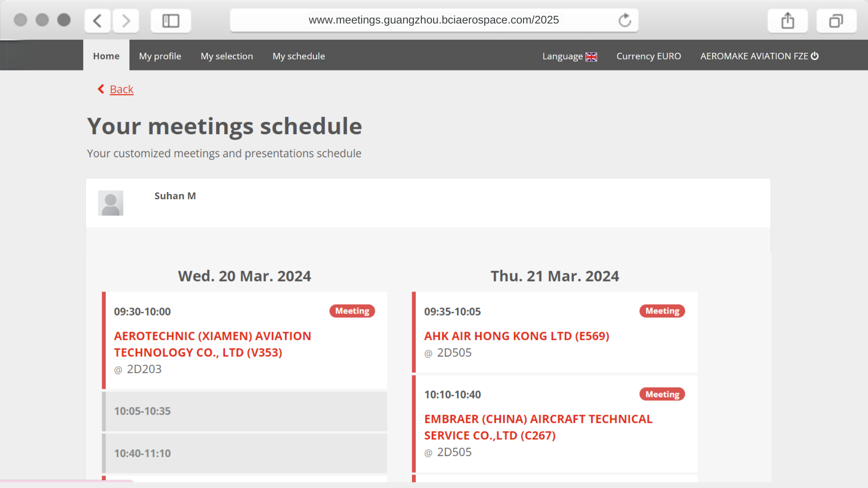
Task: Click the power logout icon
Action: click(x=815, y=56)
